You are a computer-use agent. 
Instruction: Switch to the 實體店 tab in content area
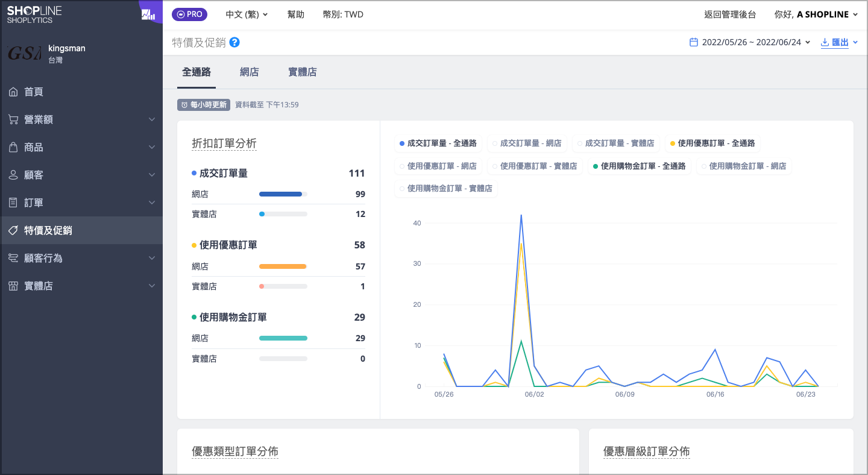303,72
